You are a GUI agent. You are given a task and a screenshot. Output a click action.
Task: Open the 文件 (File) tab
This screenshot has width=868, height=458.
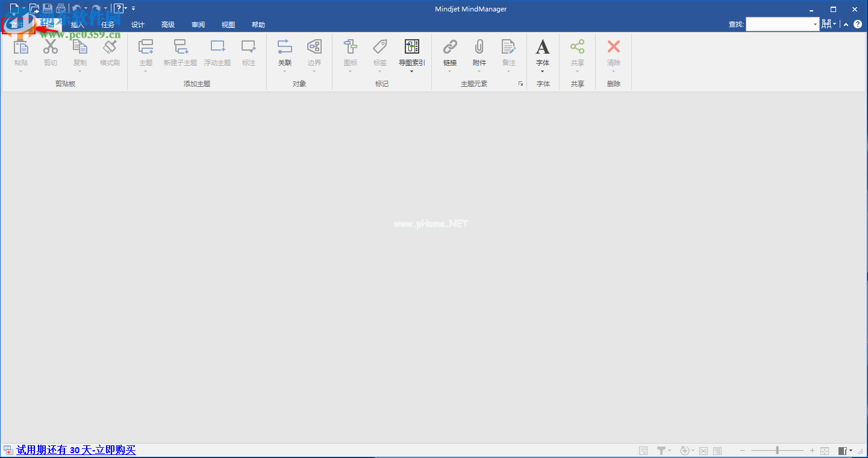coord(18,25)
